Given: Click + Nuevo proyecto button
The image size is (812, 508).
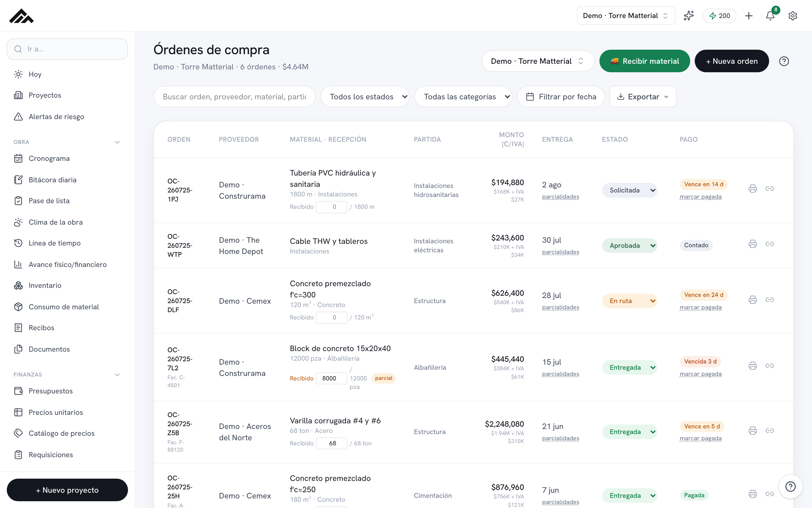Looking at the screenshot, I should pyautogui.click(x=67, y=490).
